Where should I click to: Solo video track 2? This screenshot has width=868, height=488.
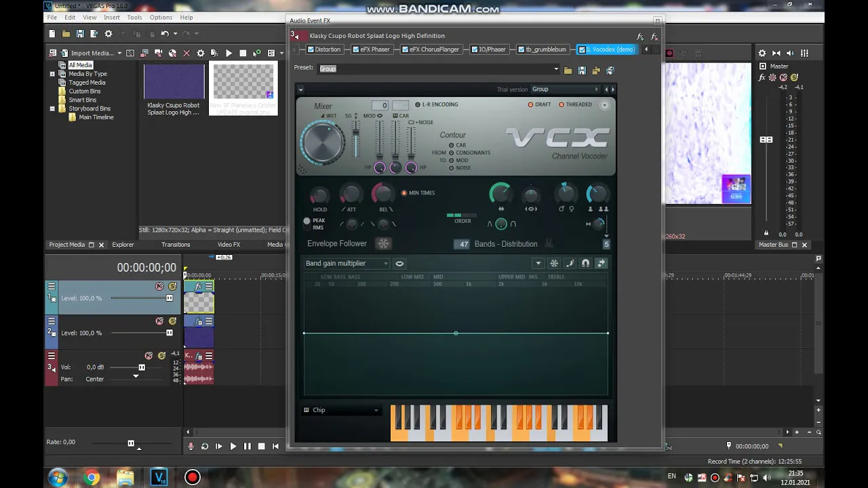click(x=172, y=321)
